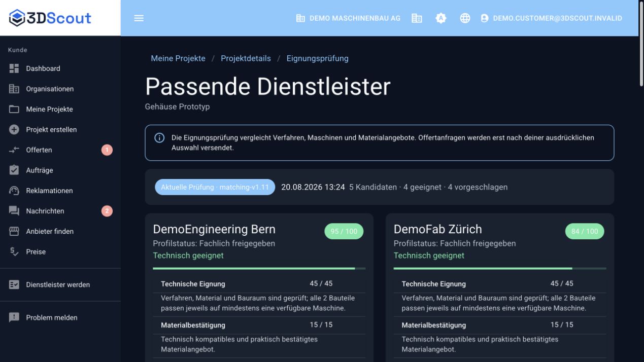Click the Eignungsprüfung breadcrumb
This screenshot has width=644, height=362.
click(318, 58)
